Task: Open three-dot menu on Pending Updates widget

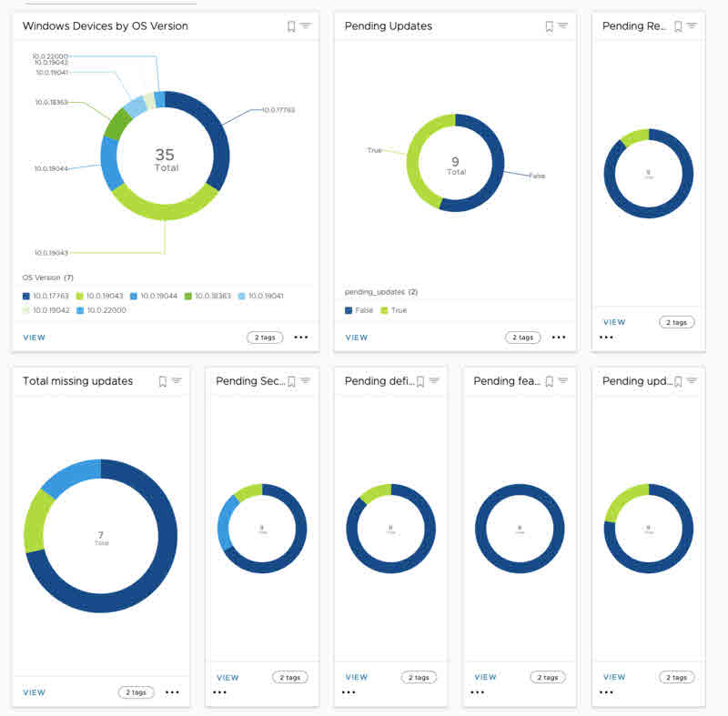Action: [x=559, y=338]
